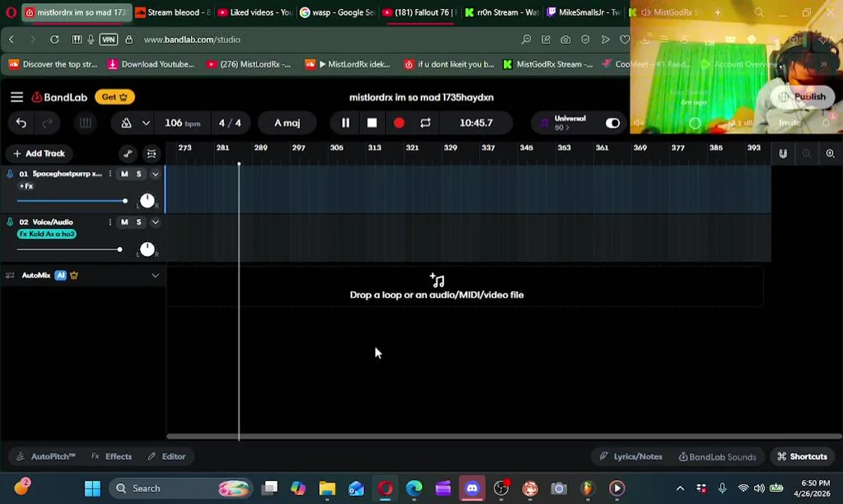This screenshot has width=843, height=504.
Task: Mute track 01 Spaceghostpurrp
Action: 125,174
